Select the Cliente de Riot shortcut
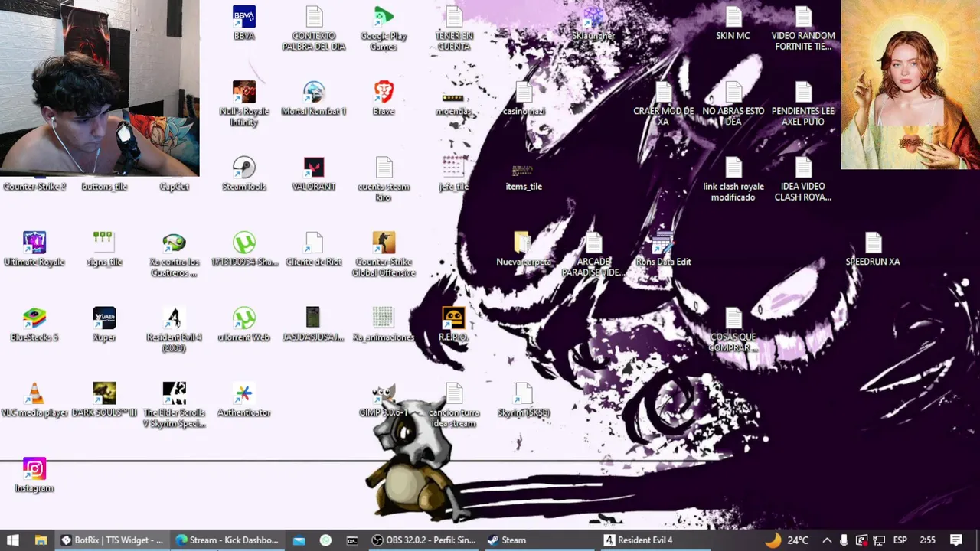The image size is (980, 551). pyautogui.click(x=314, y=249)
